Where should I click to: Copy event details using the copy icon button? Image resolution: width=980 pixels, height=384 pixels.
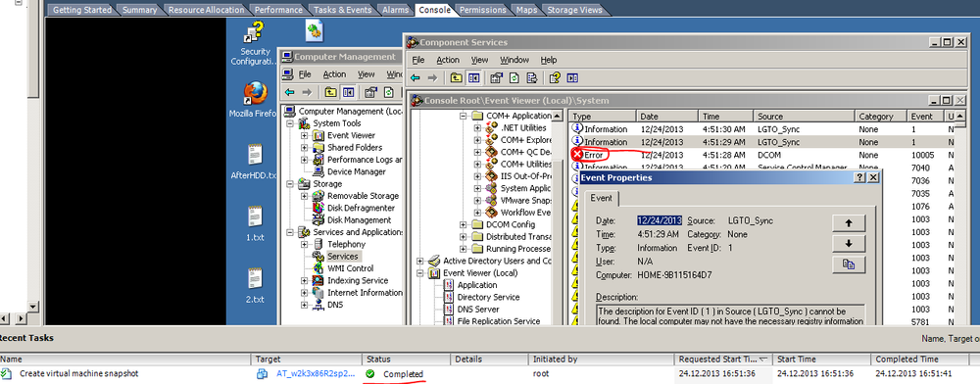tap(848, 264)
